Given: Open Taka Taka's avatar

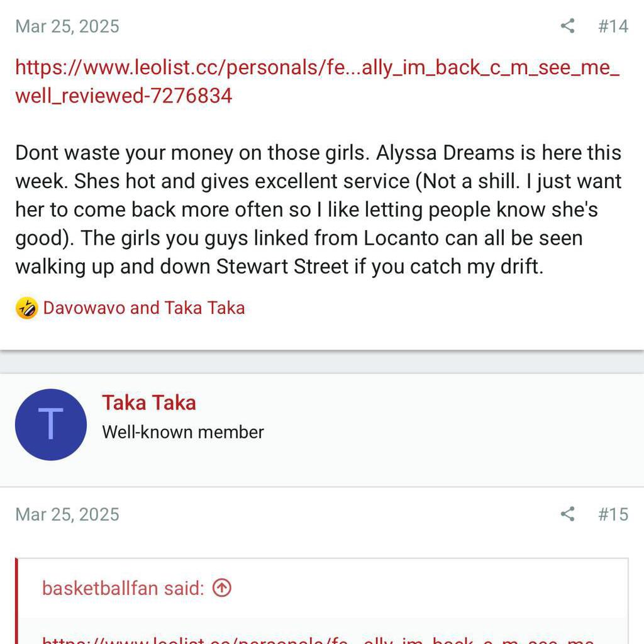Looking at the screenshot, I should tap(50, 425).
